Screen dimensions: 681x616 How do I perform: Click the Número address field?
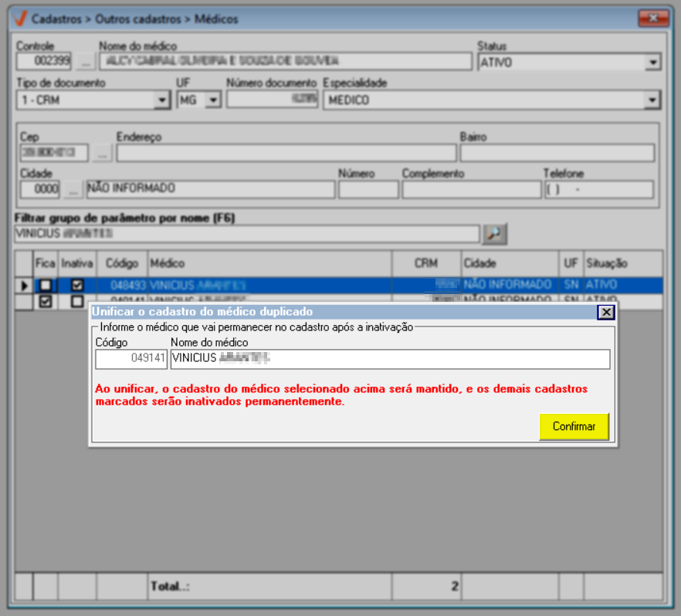[368, 190]
